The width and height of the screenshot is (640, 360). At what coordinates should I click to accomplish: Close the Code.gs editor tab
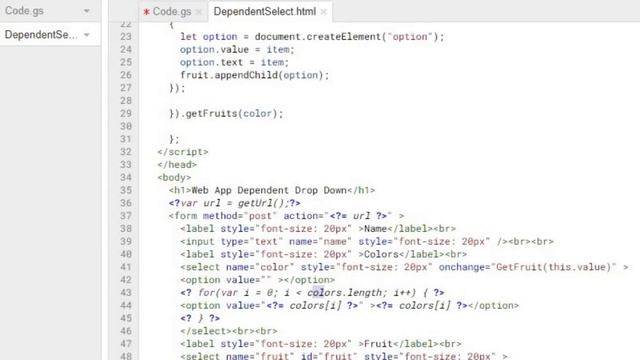pos(199,12)
